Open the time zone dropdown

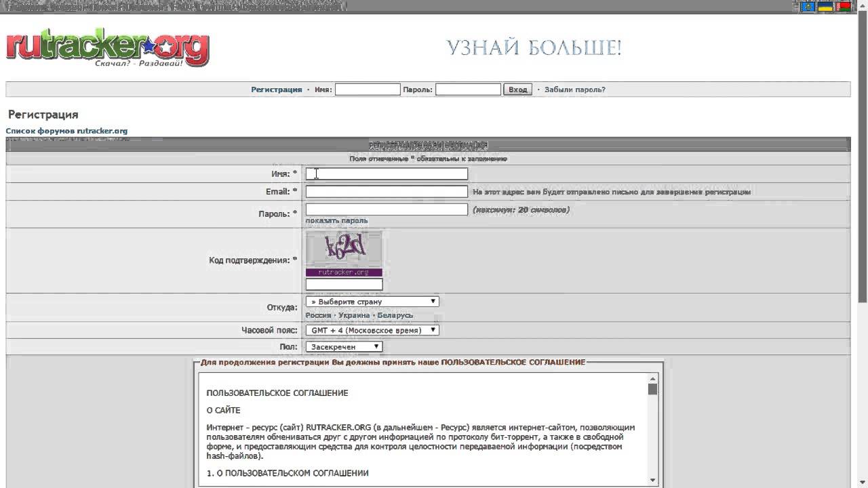click(372, 330)
